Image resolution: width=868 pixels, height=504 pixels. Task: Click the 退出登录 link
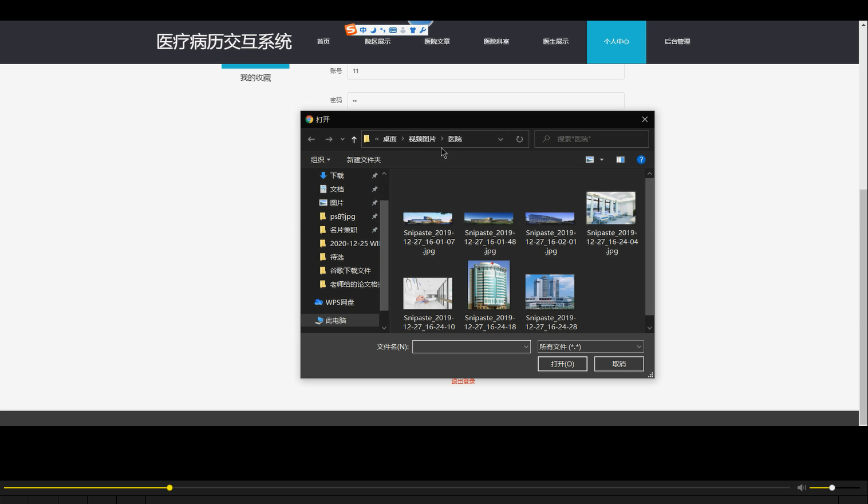[462, 380]
